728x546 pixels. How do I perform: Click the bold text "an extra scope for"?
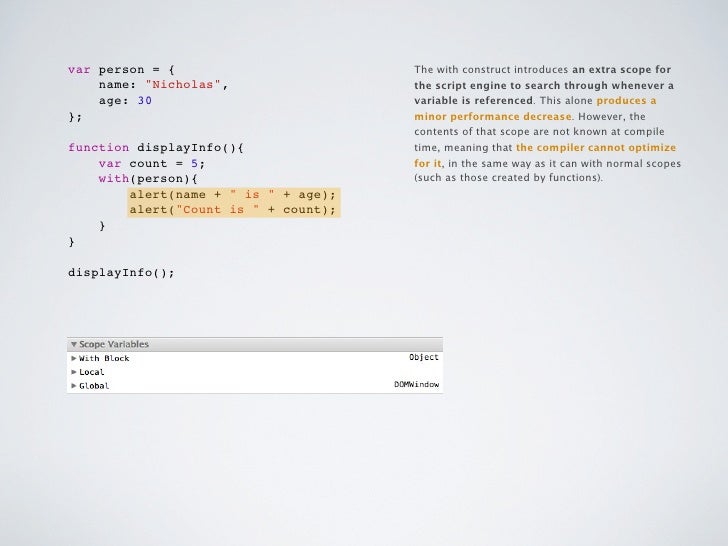pyautogui.click(x=622, y=70)
